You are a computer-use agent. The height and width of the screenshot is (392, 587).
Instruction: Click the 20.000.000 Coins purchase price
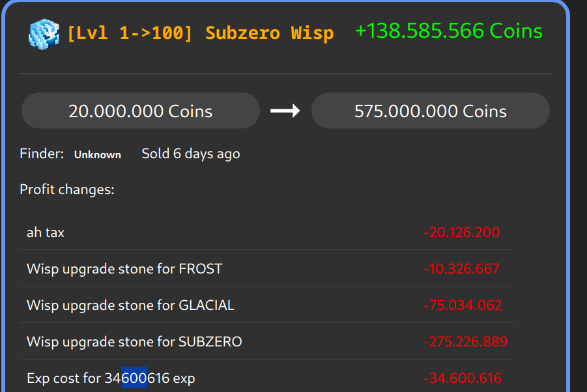click(141, 111)
